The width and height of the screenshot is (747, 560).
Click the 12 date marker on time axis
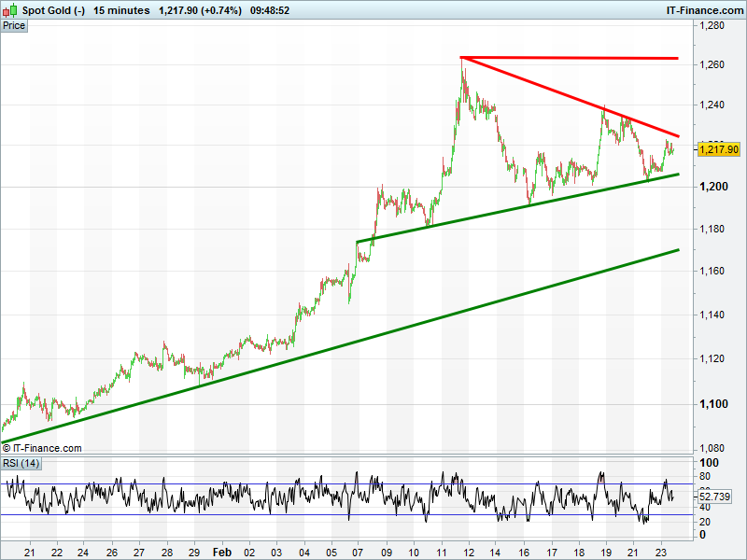[468, 553]
